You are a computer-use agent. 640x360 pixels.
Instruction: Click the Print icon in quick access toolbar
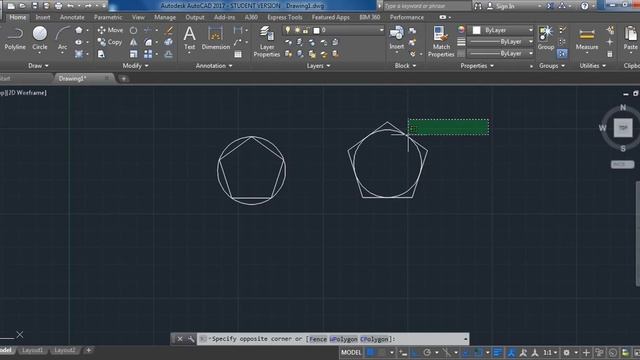click(x=58, y=6)
